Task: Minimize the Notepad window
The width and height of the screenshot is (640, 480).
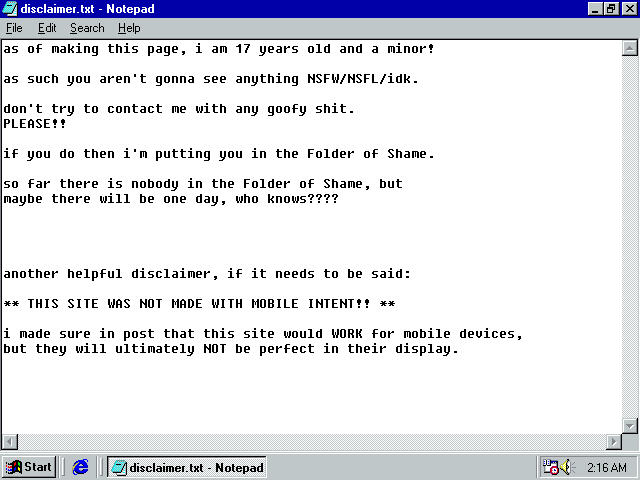Action: click(x=595, y=9)
